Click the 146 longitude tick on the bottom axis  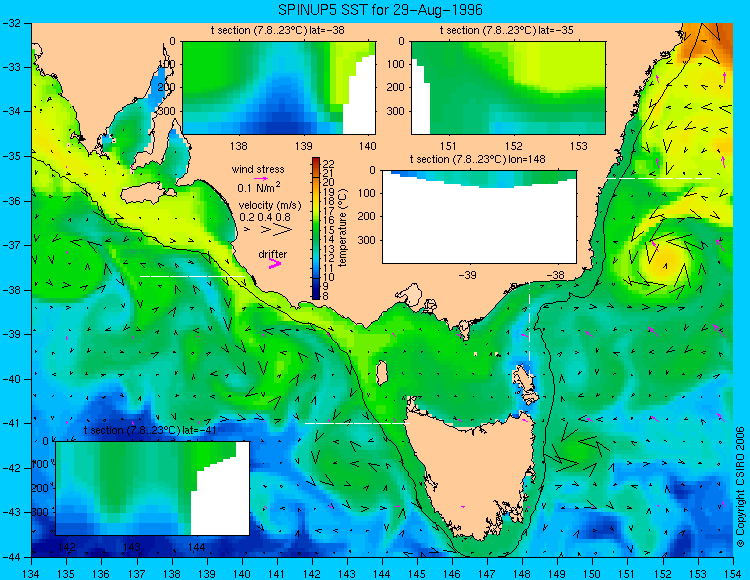click(452, 574)
